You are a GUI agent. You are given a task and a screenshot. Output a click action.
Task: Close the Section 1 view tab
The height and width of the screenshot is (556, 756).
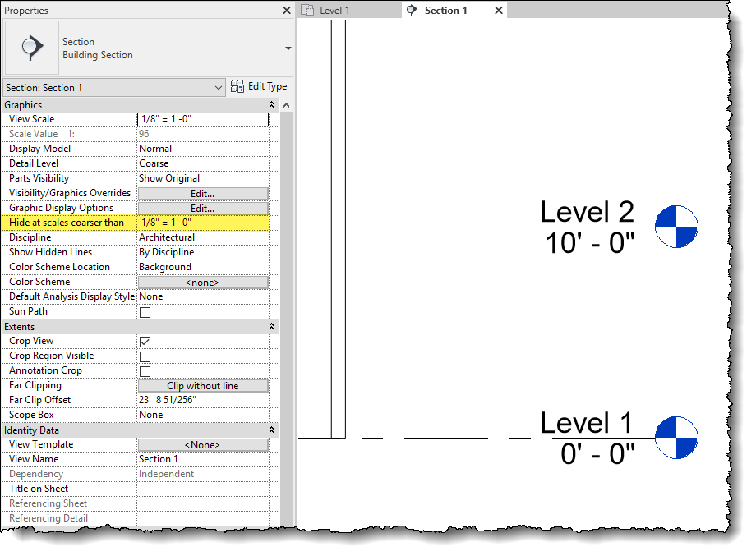(498, 10)
